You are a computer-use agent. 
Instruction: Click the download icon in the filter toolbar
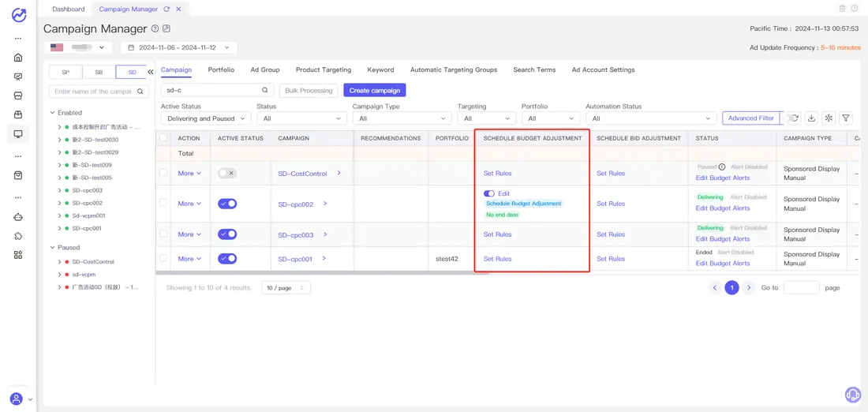[811, 118]
